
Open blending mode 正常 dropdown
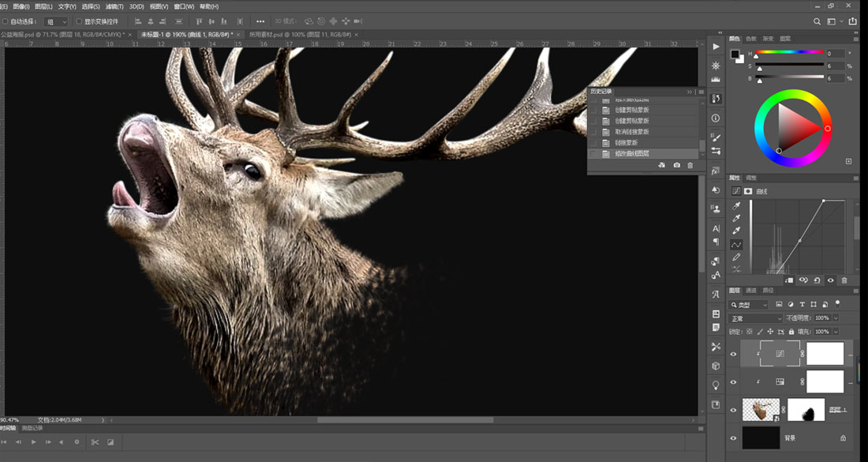pyautogui.click(x=756, y=318)
